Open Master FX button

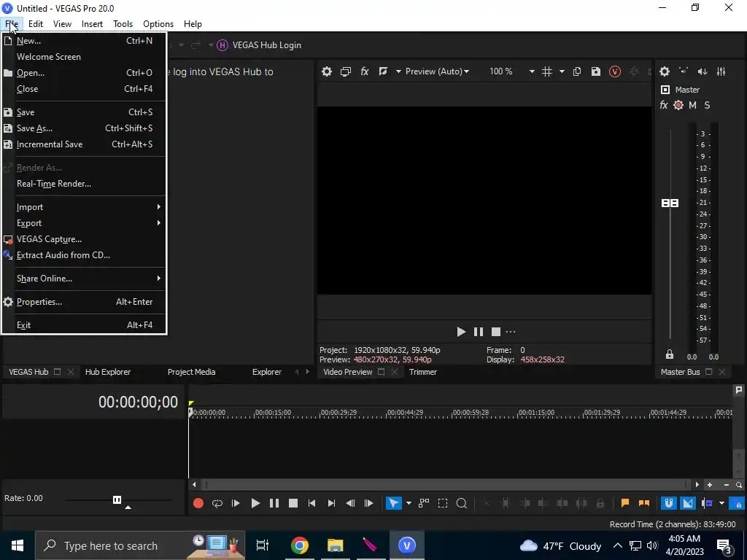click(664, 105)
